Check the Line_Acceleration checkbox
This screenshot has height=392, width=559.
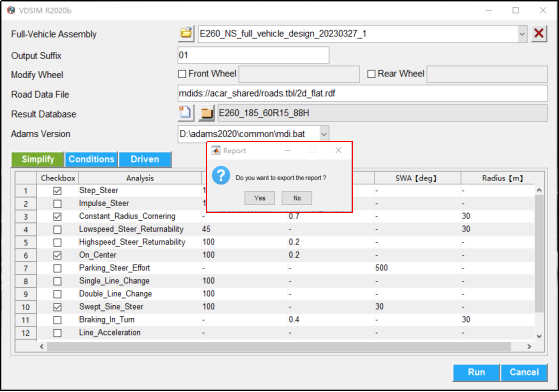click(57, 333)
